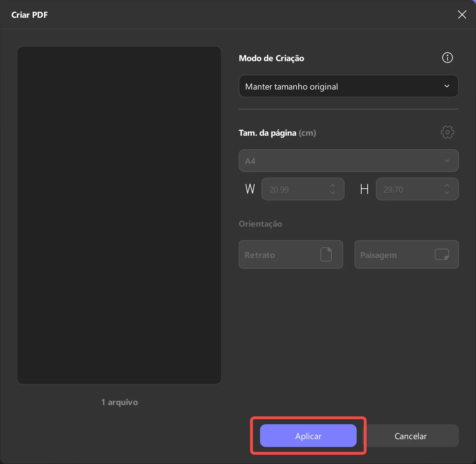Open the Manter tamanho original dropdown

coord(348,86)
